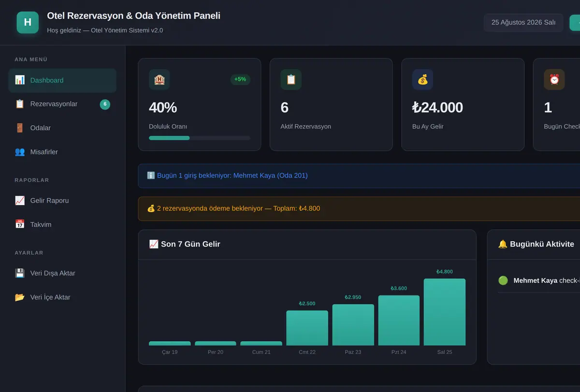580x392 pixels.
Task: Click the bell icon in Bugünkü Aktivite header
Action: (503, 244)
